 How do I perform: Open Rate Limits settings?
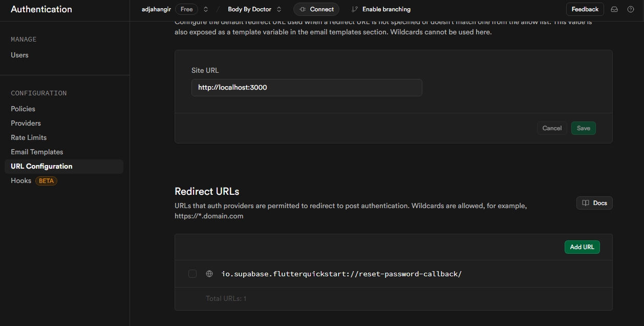[29, 137]
